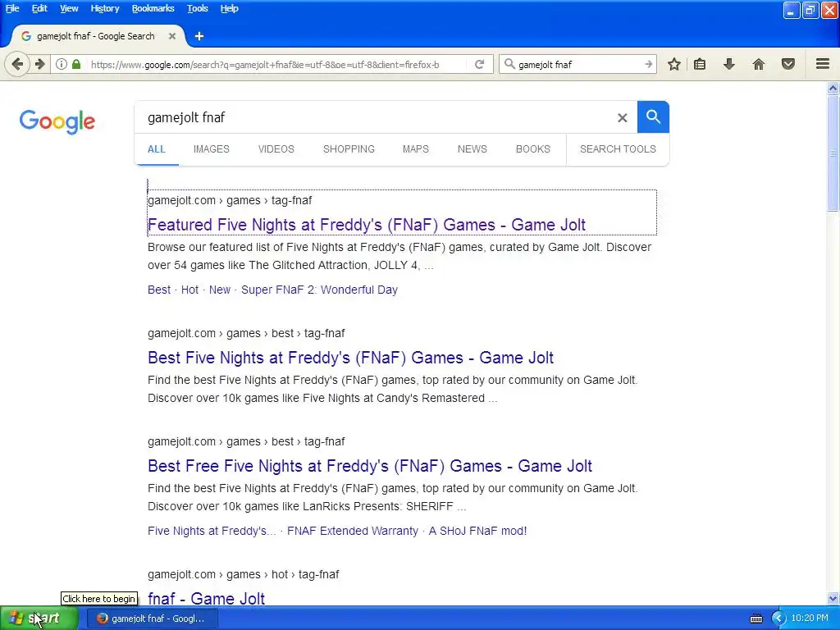Open FNAF Extended Warranty sitelink
Screen dimensions: 840x630
353,531
